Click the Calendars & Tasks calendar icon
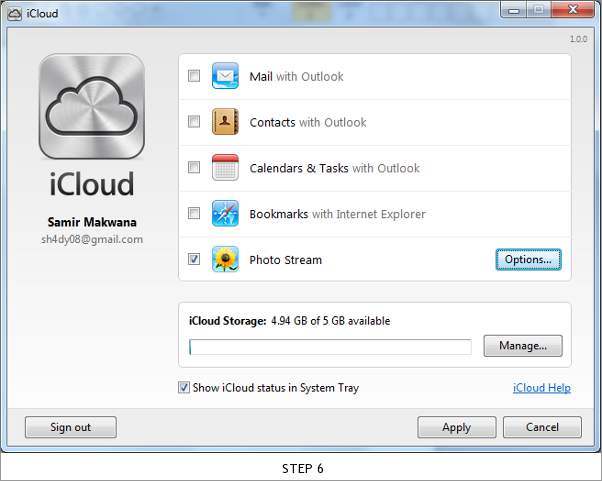 click(x=225, y=167)
